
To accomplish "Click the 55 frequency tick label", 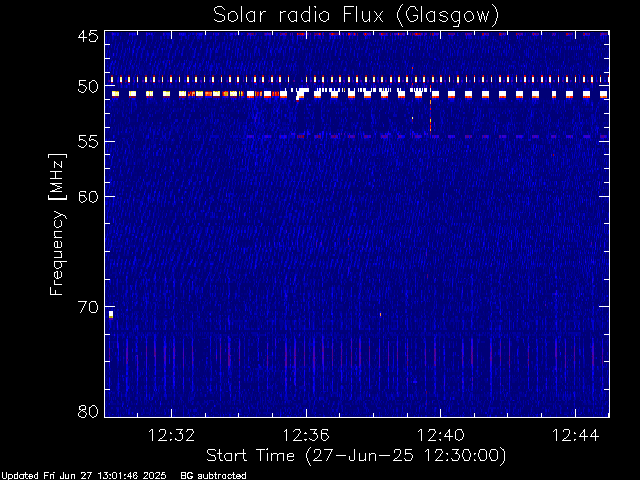I will click(x=88, y=142).
